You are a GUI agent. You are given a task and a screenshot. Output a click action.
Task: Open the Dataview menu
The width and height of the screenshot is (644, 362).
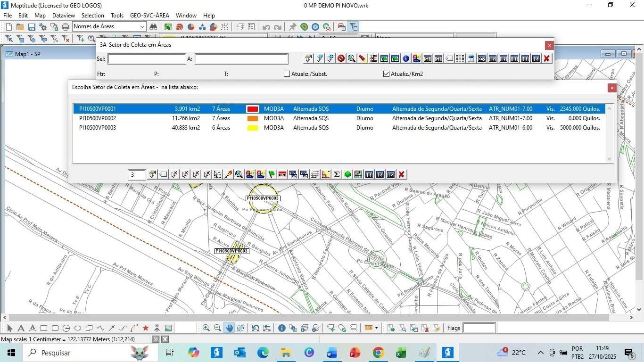pyautogui.click(x=64, y=16)
